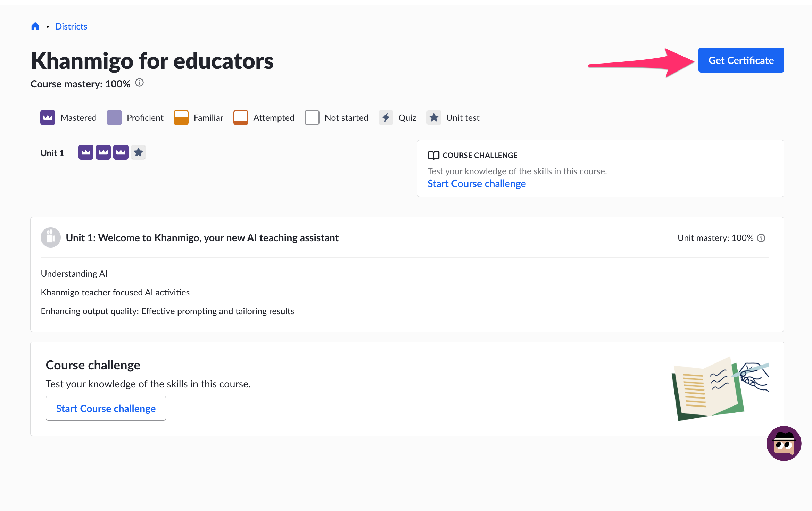This screenshot has width=812, height=511.
Task: Open first mastered skill in Unit 1 row
Action: tap(86, 152)
